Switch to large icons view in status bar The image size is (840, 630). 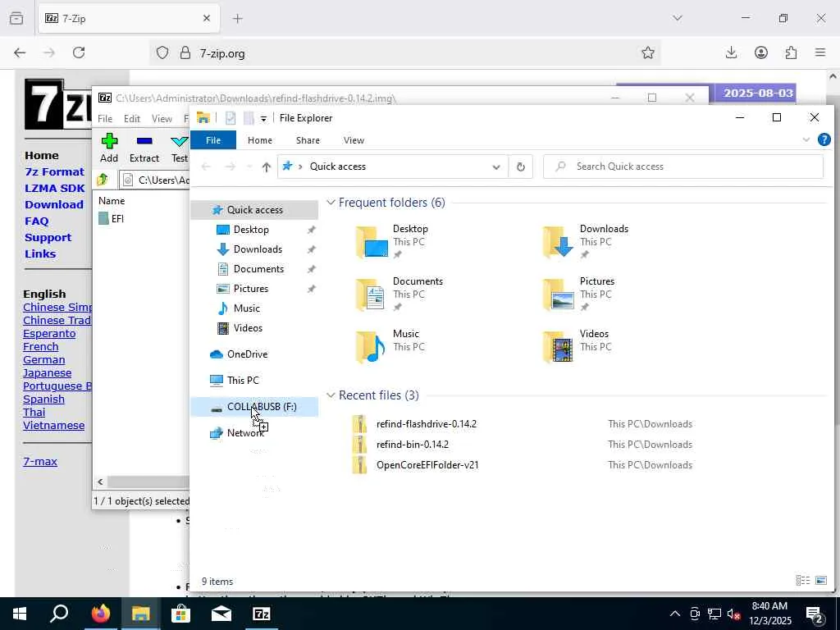tap(821, 581)
